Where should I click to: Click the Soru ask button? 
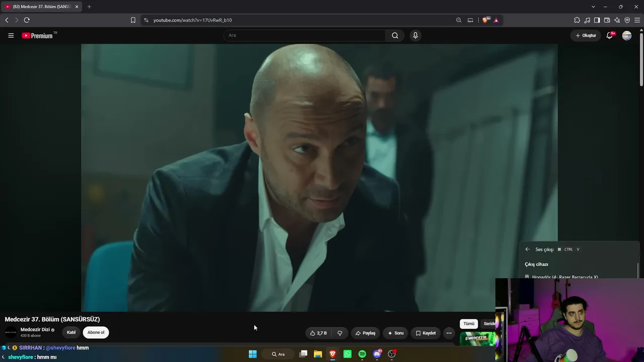395,333
